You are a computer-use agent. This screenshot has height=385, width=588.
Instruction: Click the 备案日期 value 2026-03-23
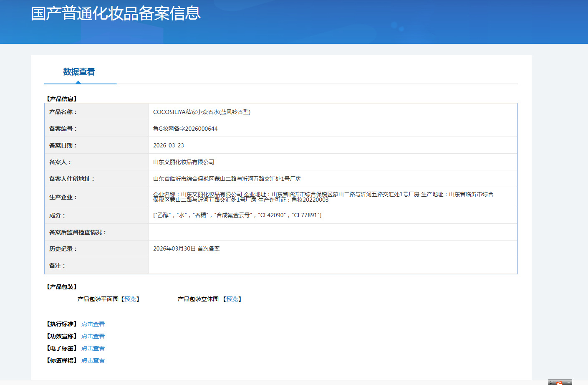point(169,145)
